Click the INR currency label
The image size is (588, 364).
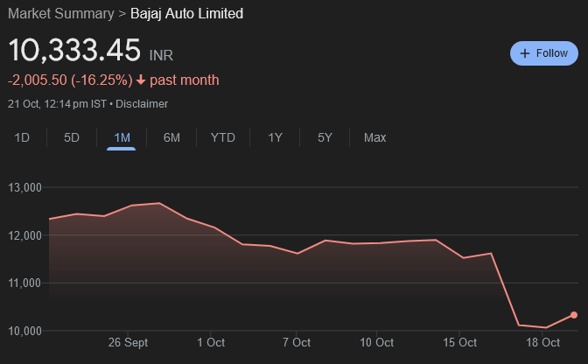pyautogui.click(x=161, y=55)
